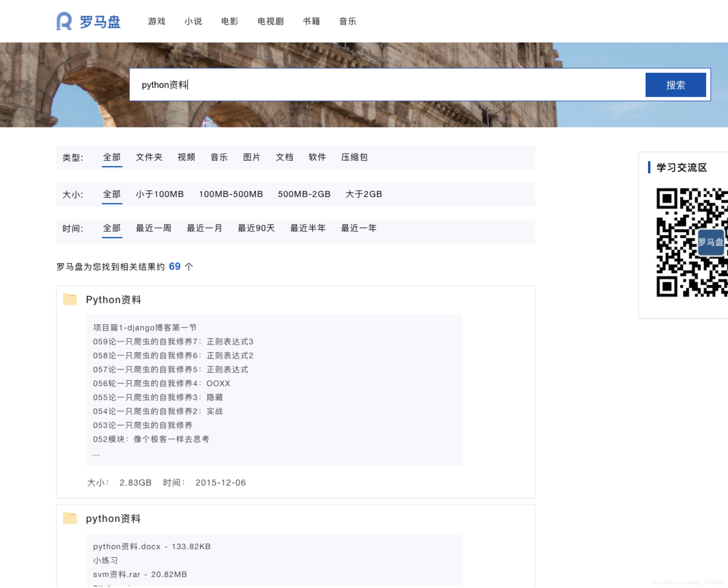Click folder icon beside second python资料 result
The height and width of the screenshot is (588, 728).
70,518
